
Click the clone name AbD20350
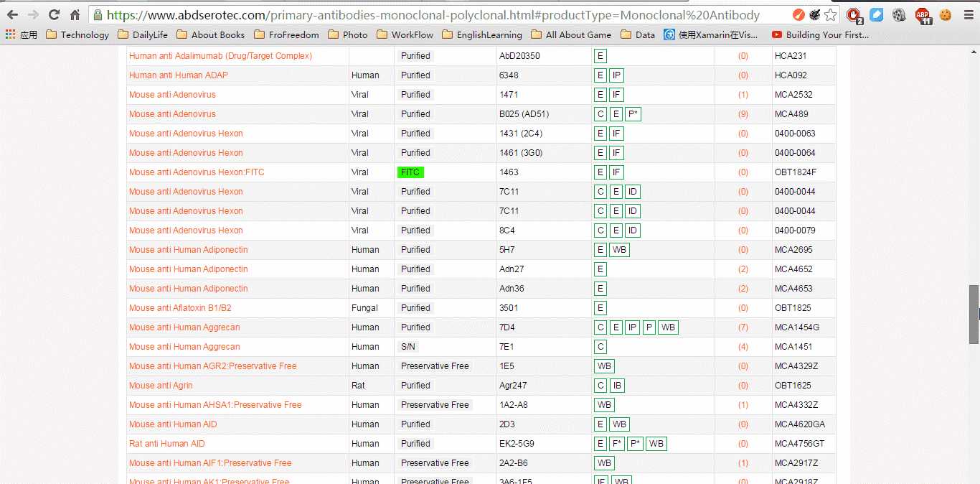tap(519, 56)
